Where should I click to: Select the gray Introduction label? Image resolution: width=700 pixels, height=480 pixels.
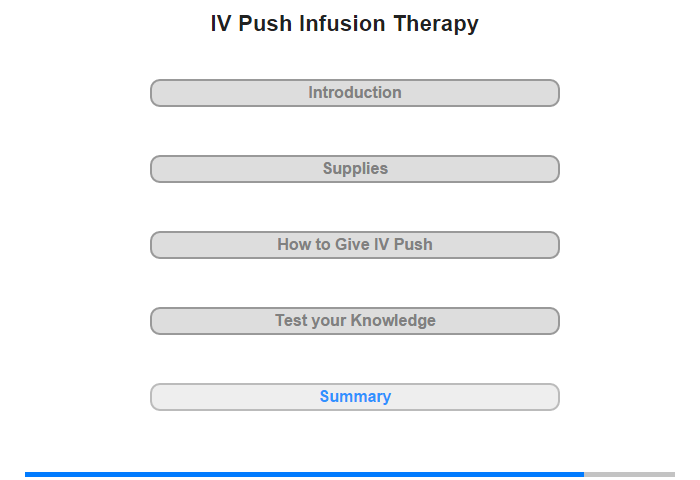tap(355, 92)
